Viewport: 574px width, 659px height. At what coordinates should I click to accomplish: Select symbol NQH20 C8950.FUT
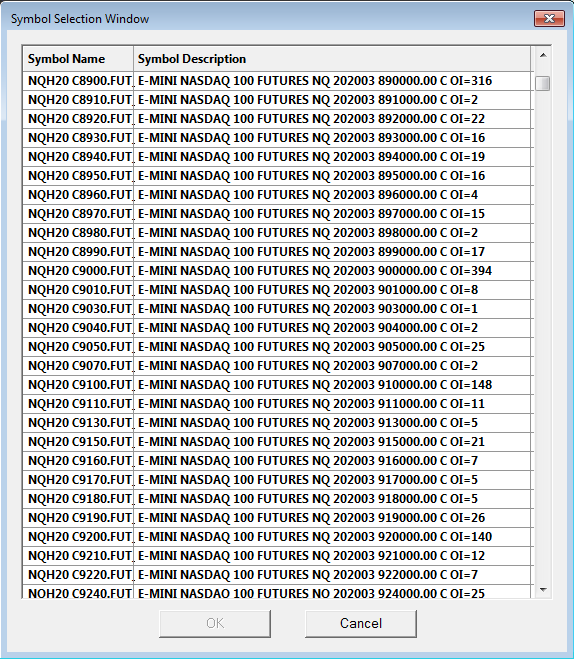point(78,176)
